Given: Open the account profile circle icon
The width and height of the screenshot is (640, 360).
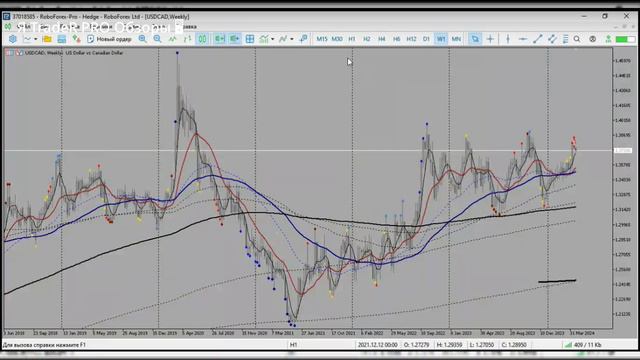Looking at the screenshot, I should click(593, 39).
